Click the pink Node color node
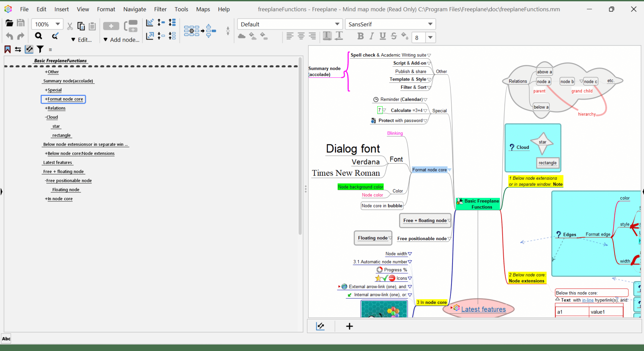 (x=372, y=195)
